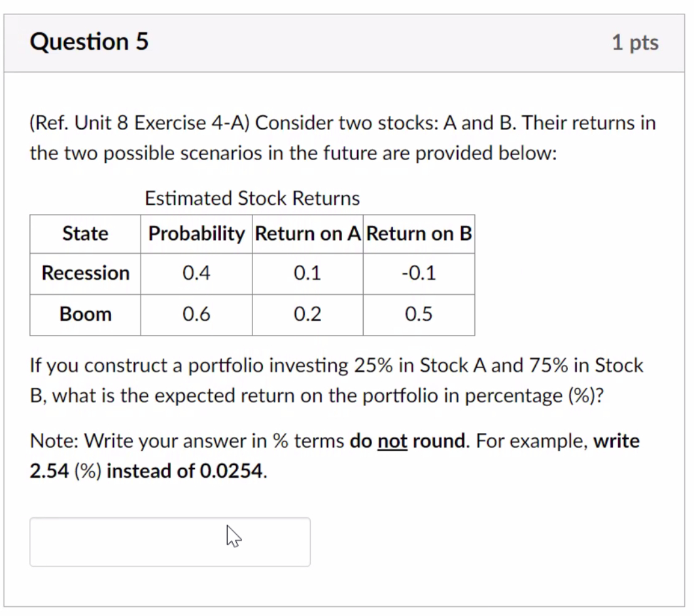The width and height of the screenshot is (694, 616).
Task: Click the 0.5 value in Boom row
Action: click(419, 314)
